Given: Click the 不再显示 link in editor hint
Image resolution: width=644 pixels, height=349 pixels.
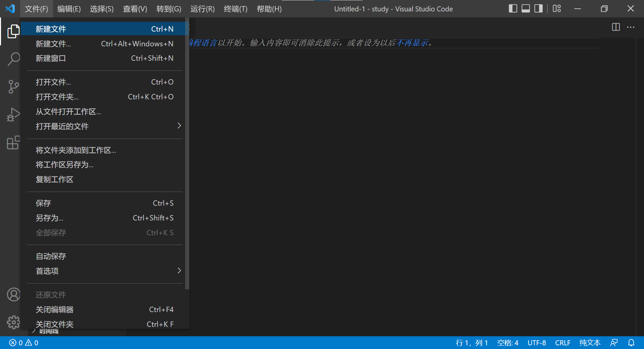Looking at the screenshot, I should (412, 43).
